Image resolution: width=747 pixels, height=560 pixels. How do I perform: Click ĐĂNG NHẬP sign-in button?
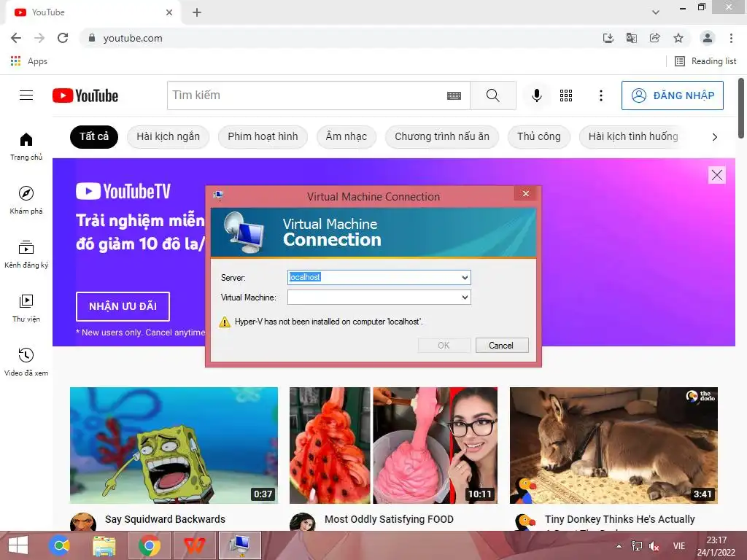point(672,96)
